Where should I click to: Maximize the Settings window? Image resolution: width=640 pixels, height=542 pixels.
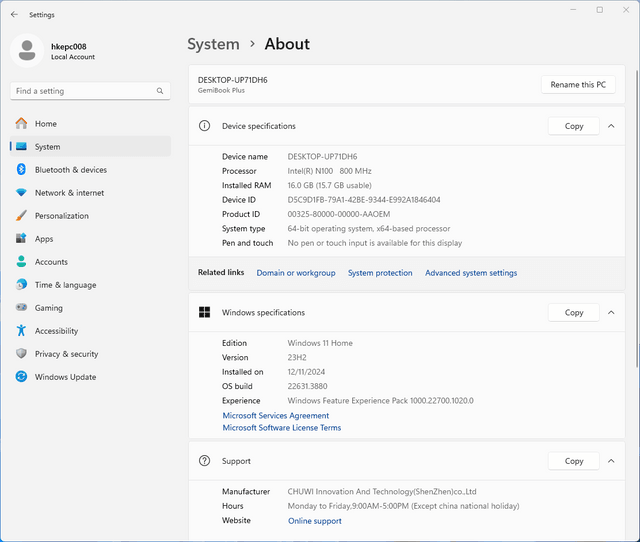[600, 10]
